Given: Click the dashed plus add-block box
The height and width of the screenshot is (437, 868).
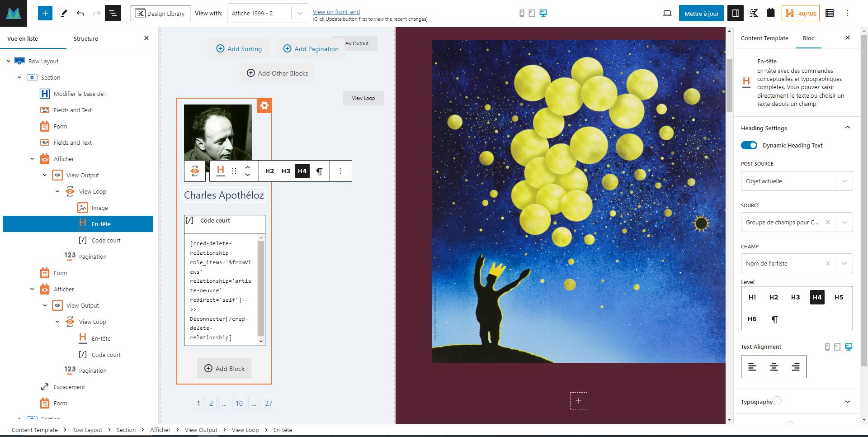Looking at the screenshot, I should (579, 401).
